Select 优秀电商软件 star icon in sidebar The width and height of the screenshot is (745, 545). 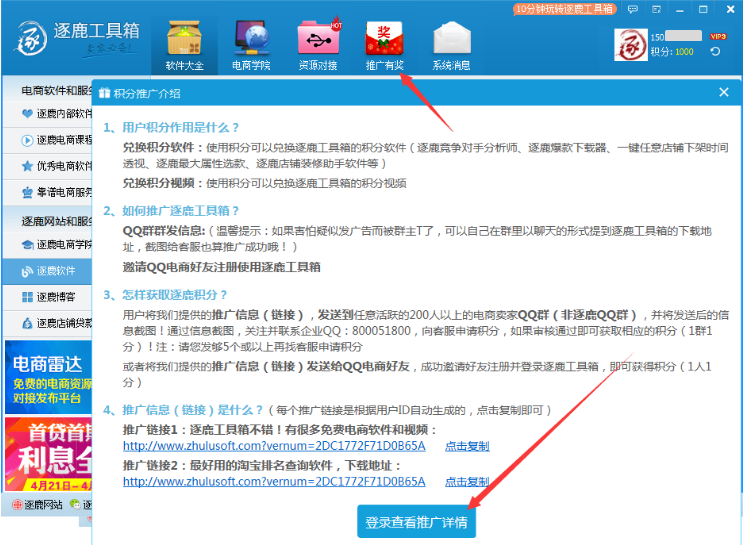click(x=27, y=166)
